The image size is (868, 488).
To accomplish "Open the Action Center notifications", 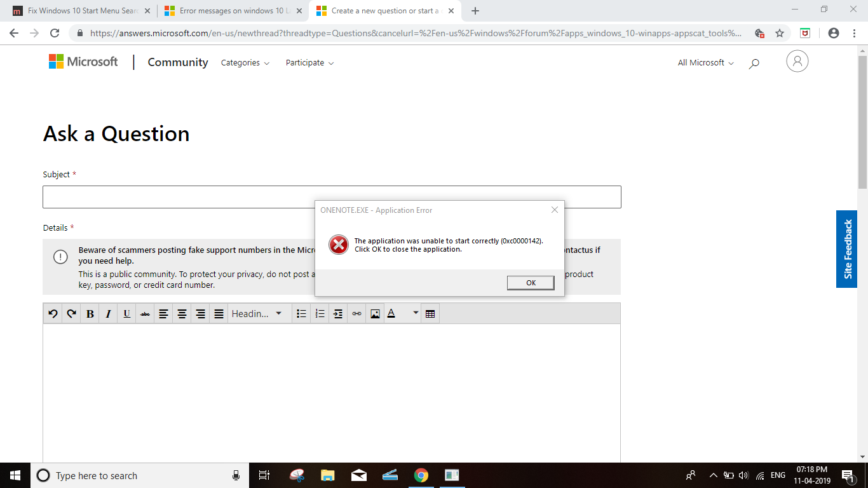I will [x=847, y=475].
